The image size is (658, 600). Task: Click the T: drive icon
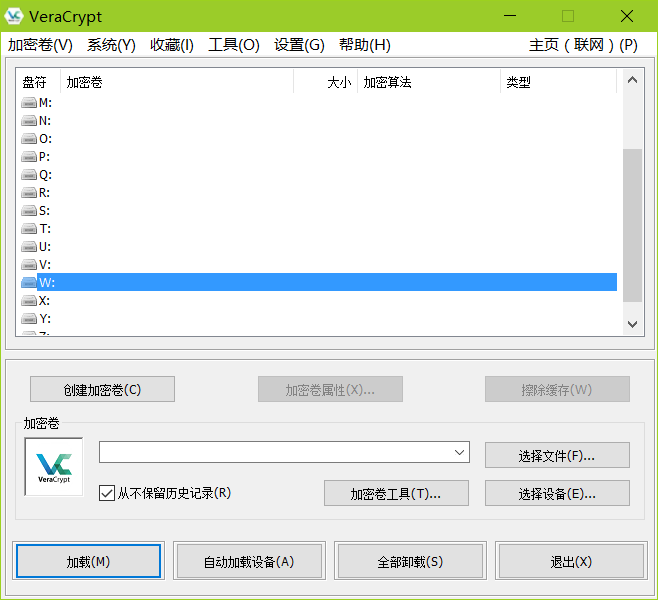point(29,229)
